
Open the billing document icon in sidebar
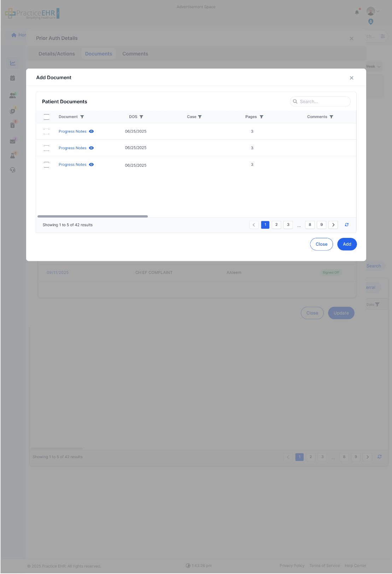(x=13, y=125)
